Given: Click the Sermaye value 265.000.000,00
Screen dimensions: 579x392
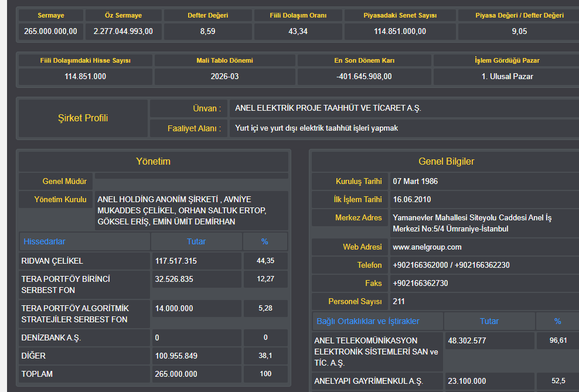Looking at the screenshot, I should coord(50,32).
